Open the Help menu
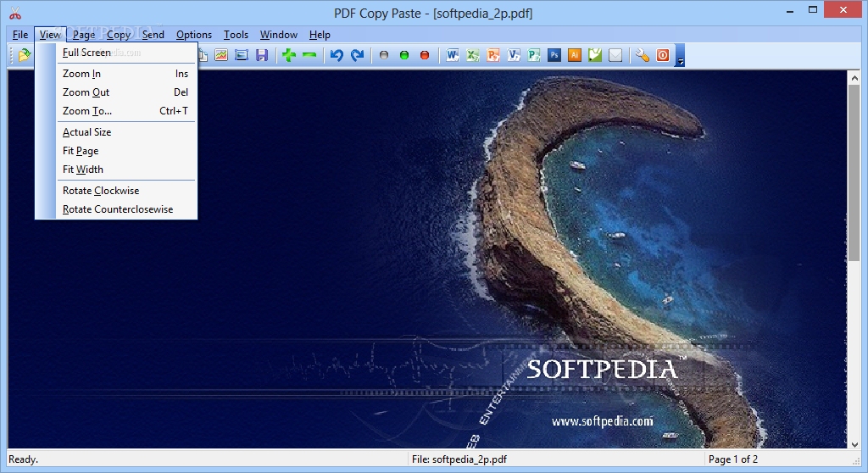This screenshot has height=473, width=868. (320, 35)
